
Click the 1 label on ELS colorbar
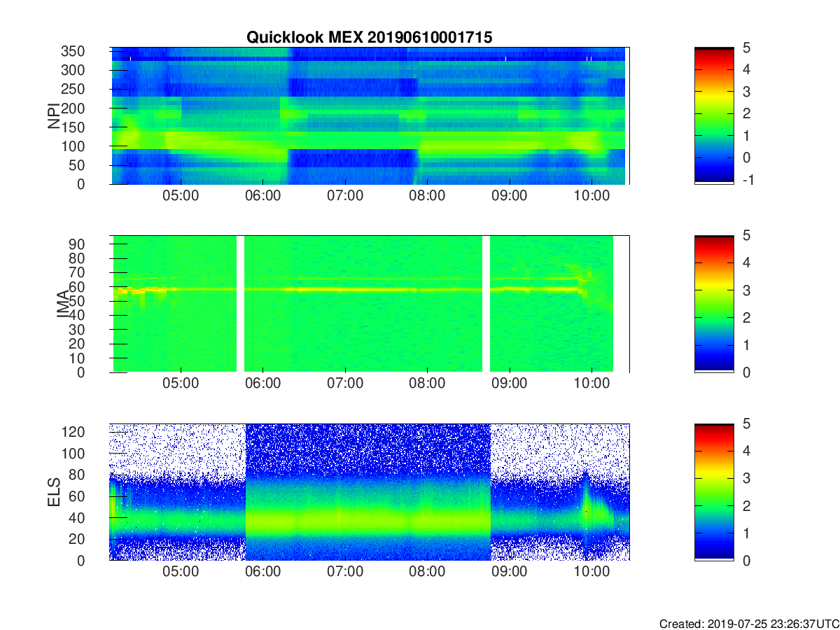click(747, 533)
